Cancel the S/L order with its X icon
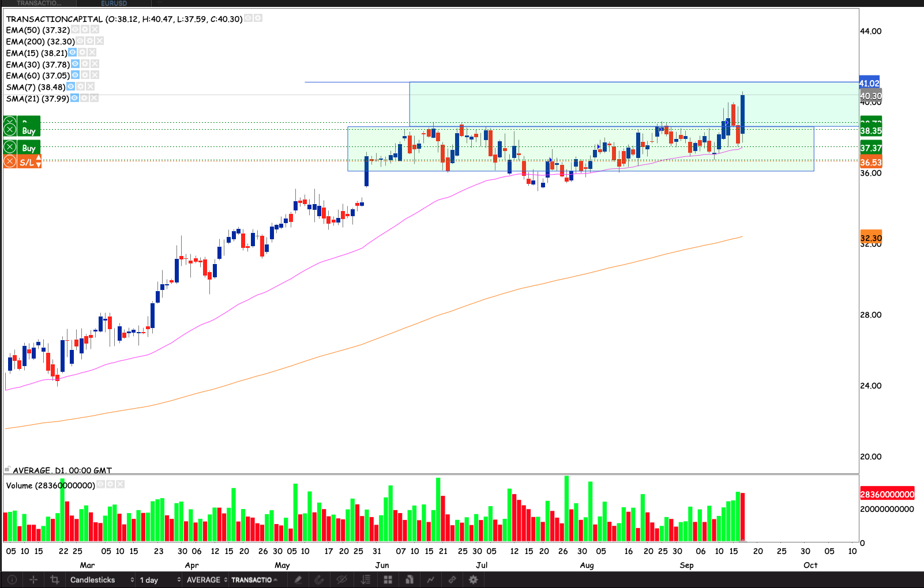This screenshot has height=588, width=924. (10, 162)
